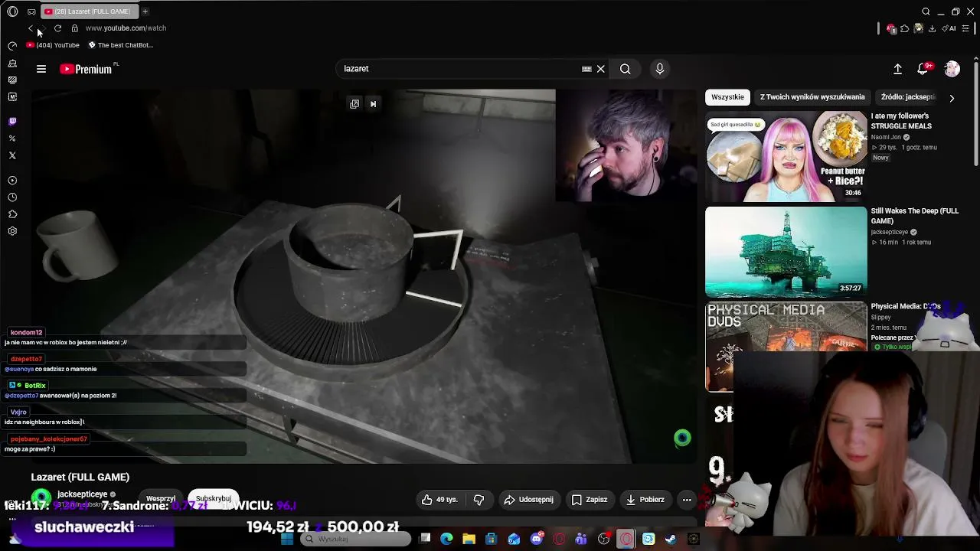Open the (404) YouTube bookmark

53,45
